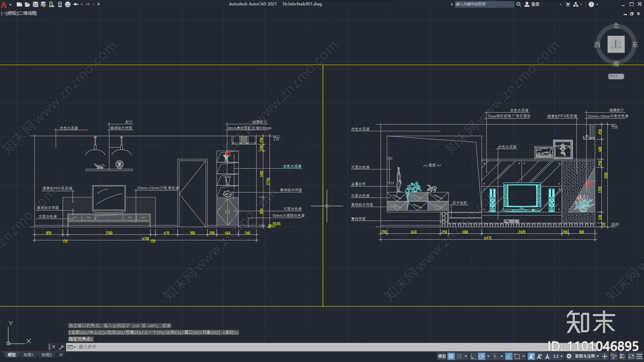Click the Save As icon
The width and height of the screenshot is (644, 362).
[x=43, y=4]
